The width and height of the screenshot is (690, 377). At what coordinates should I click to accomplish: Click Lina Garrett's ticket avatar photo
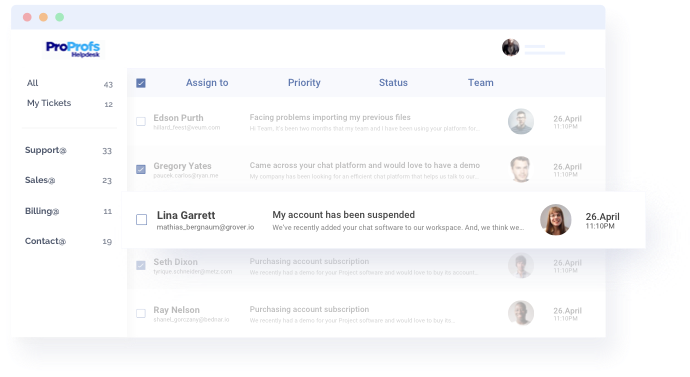[x=556, y=220]
